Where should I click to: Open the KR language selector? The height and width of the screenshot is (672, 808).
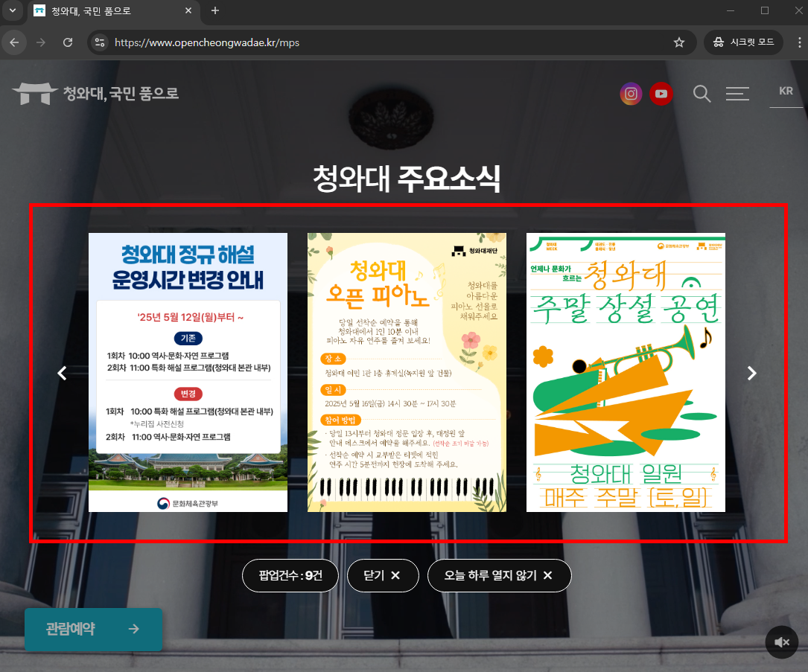point(786,90)
